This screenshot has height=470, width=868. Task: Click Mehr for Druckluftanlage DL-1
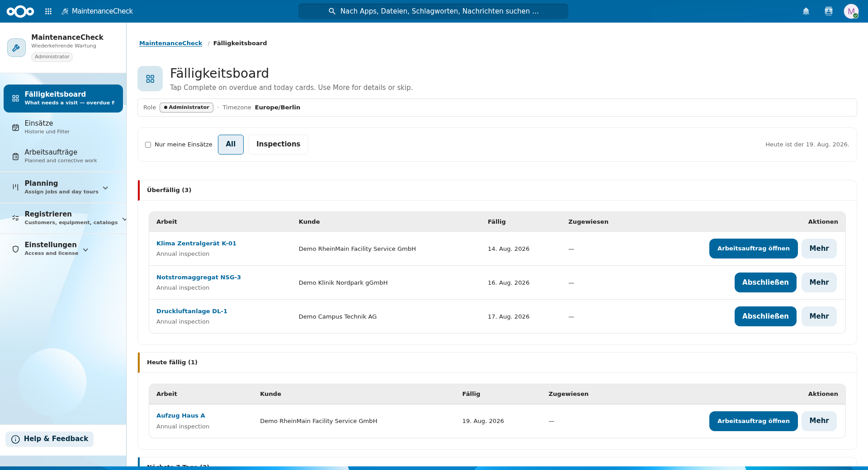point(819,316)
